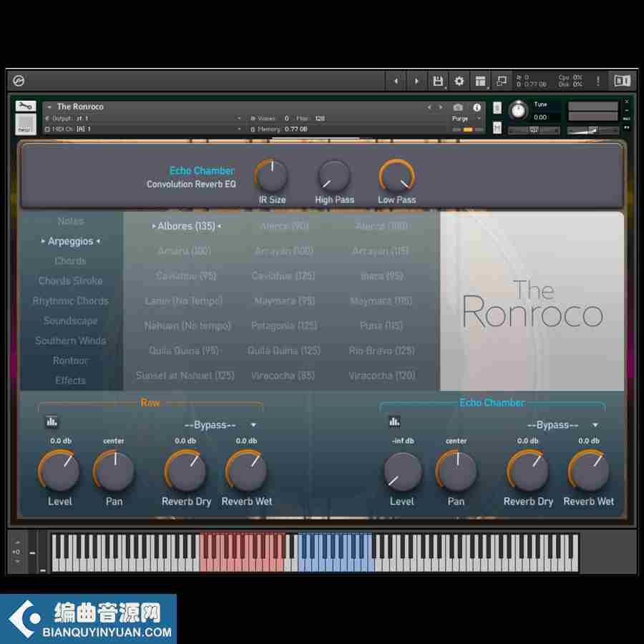This screenshot has height=644, width=644.
Task: Choose the Rio Bravo (125) preset
Action: pyautogui.click(x=381, y=351)
